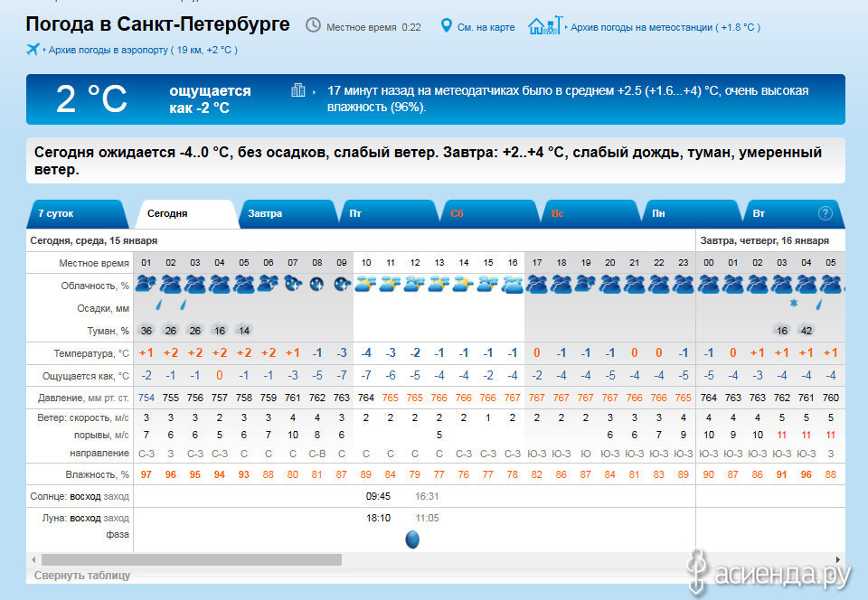Image resolution: width=868 pixels, height=600 pixels.
Task: Open the Вт forecast tab
Action: click(792, 213)
